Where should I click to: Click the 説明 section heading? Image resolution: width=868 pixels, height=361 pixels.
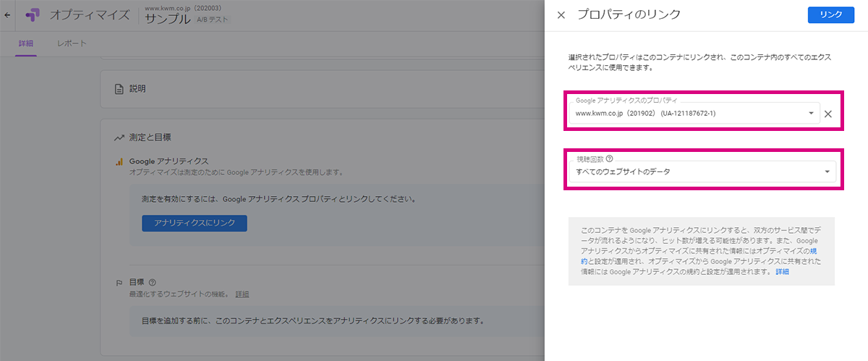tap(137, 89)
